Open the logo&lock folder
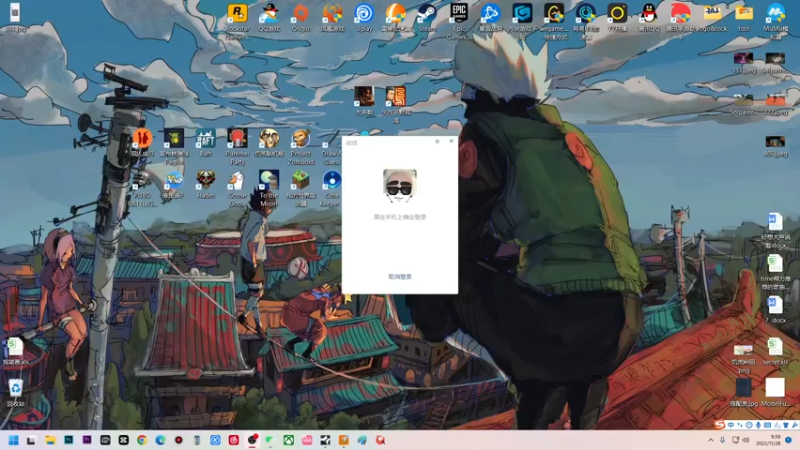800x450 pixels. coord(712,17)
